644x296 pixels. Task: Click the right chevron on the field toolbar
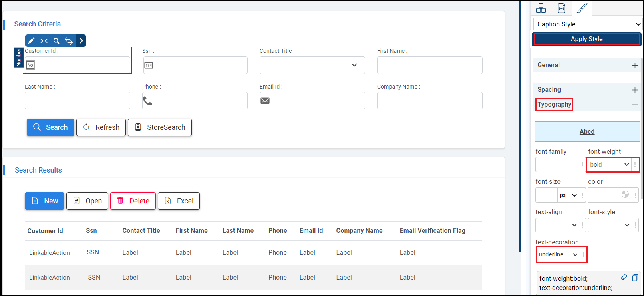point(81,41)
